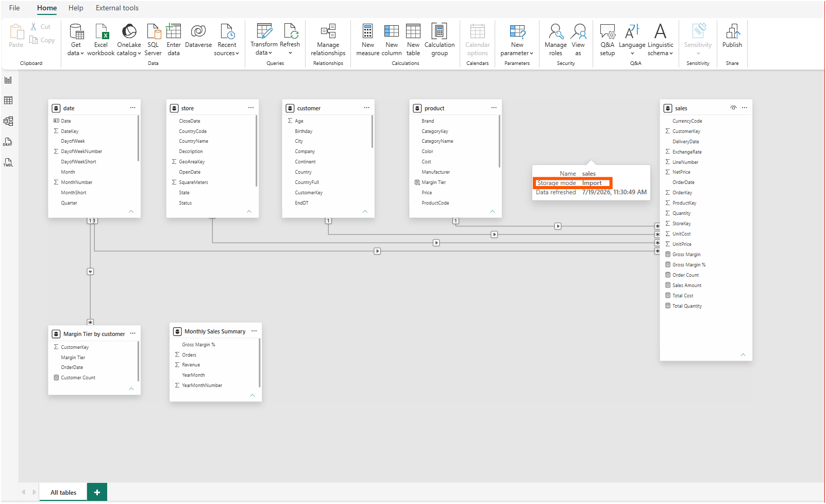826x504 pixels.
Task: Create a New table
Action: coord(413,40)
